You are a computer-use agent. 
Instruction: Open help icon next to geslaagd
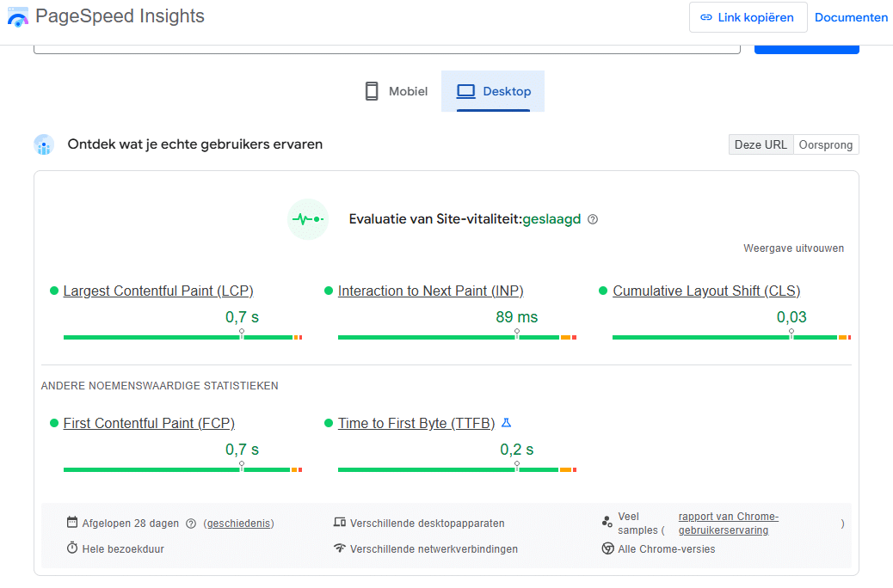click(x=593, y=219)
